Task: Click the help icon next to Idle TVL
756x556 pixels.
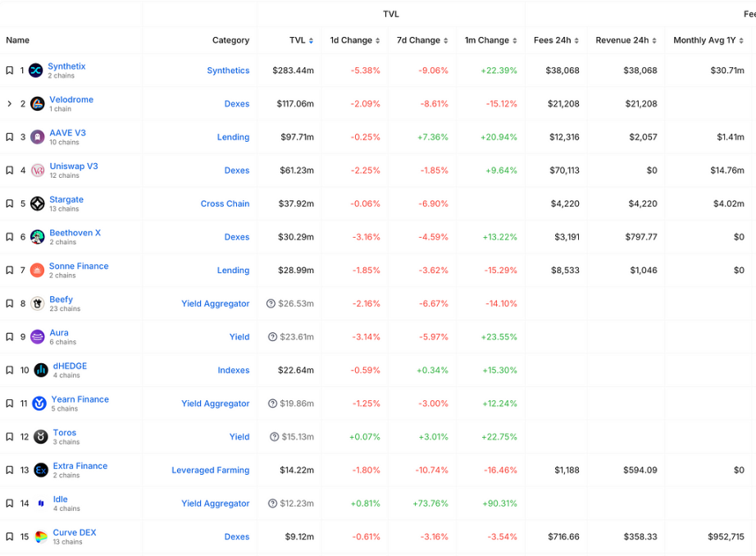Action: (271, 504)
